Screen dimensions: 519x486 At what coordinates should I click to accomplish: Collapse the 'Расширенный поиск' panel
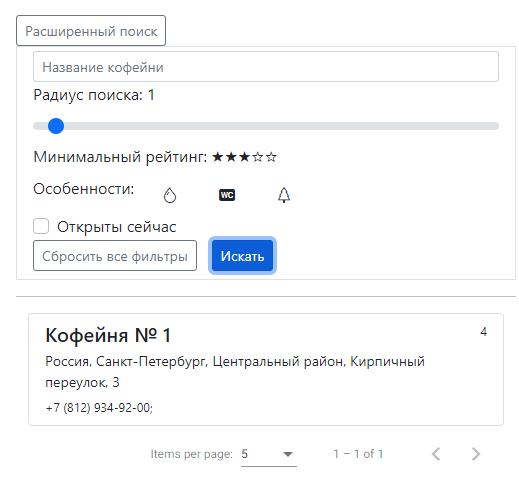click(x=91, y=31)
